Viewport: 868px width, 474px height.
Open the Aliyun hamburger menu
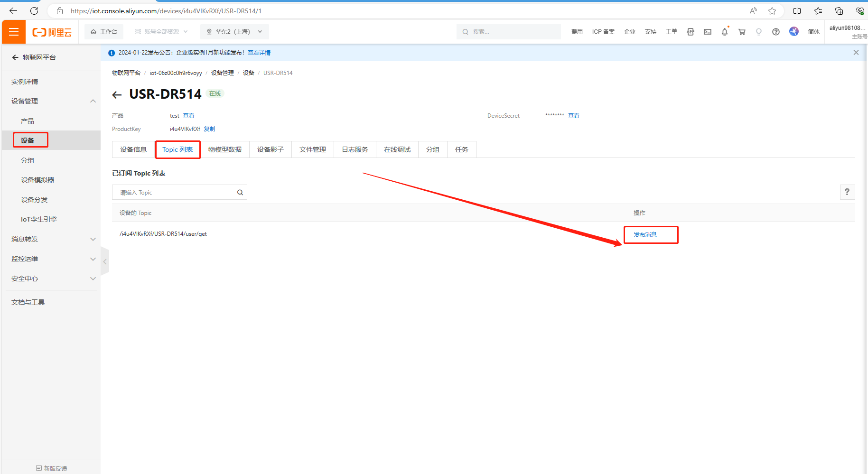coord(14,32)
